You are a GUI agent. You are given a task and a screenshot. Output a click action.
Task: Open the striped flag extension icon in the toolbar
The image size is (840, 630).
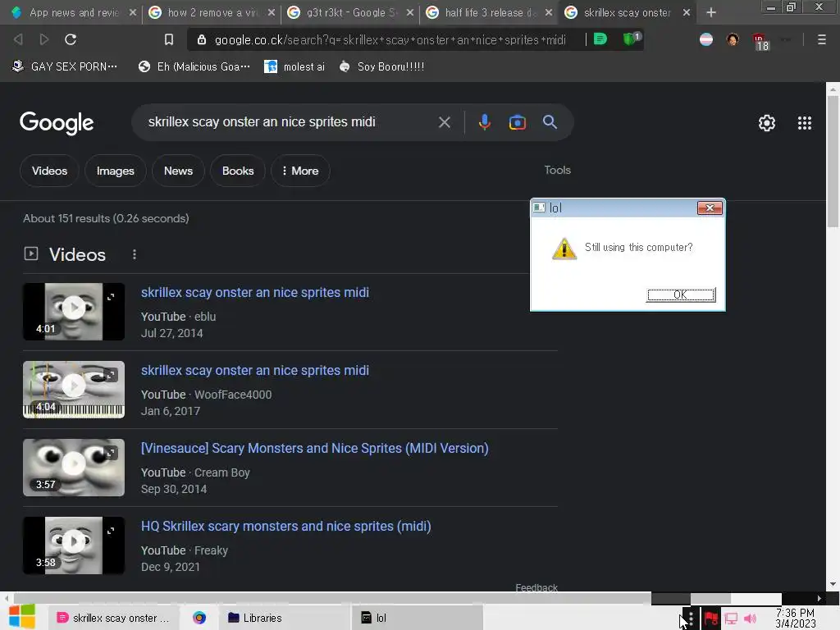point(706,39)
